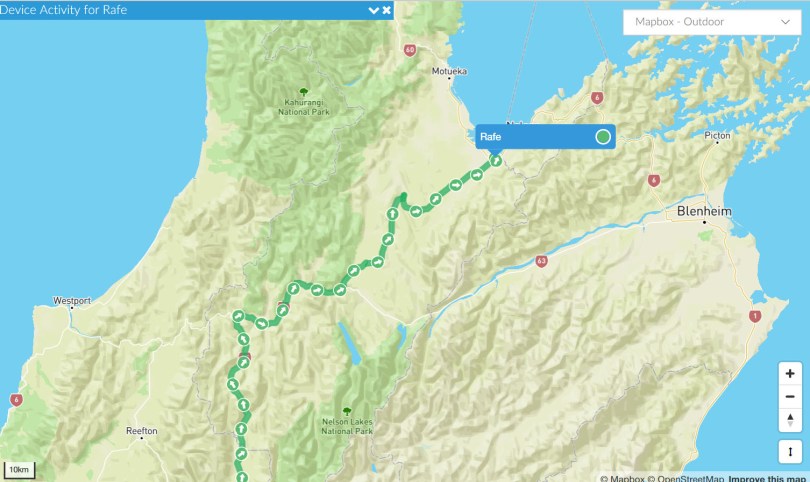Image resolution: width=810 pixels, height=482 pixels.
Task: Click the vertical arrow map control
Action: tap(790, 452)
